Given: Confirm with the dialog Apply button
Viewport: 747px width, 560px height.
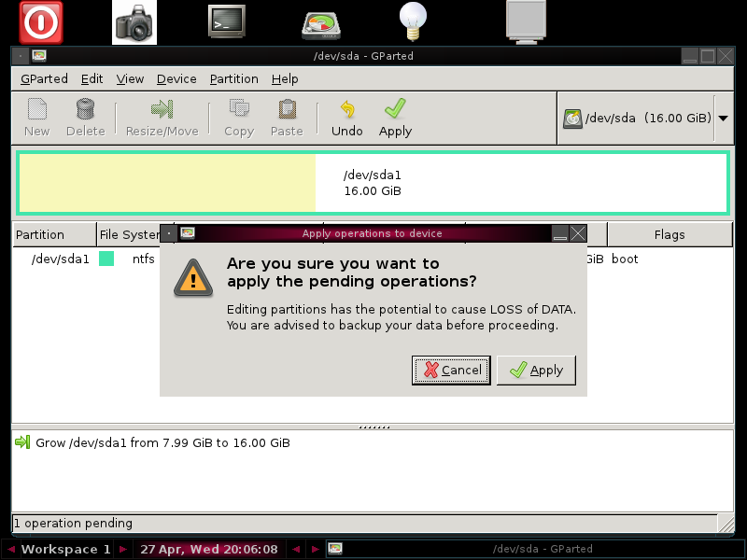Looking at the screenshot, I should point(536,370).
